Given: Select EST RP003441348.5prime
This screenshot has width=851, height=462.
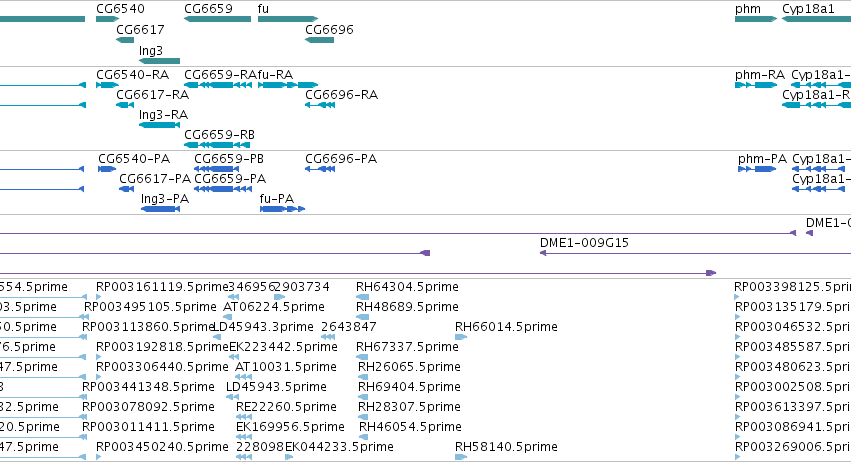Looking at the screenshot, I should pyautogui.click(x=148, y=387).
